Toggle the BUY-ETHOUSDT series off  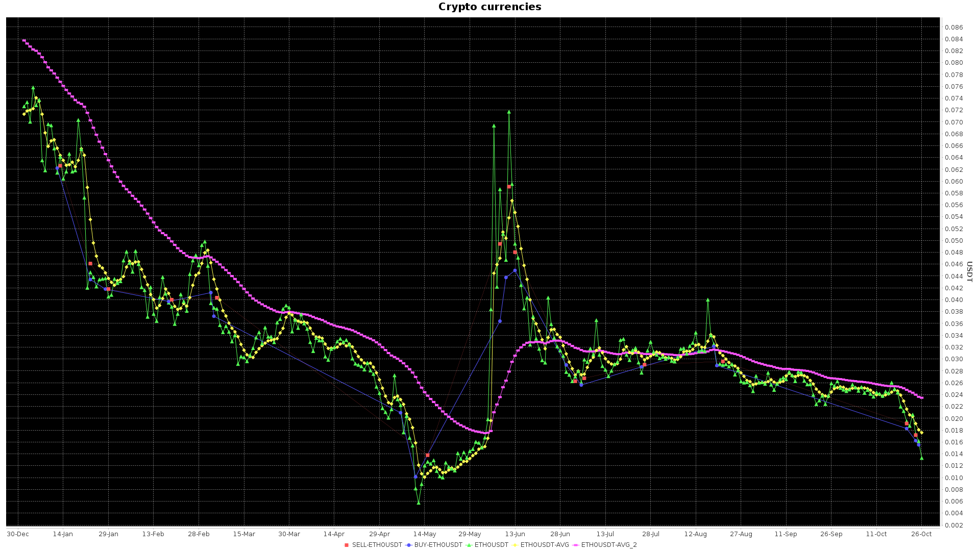437,545
